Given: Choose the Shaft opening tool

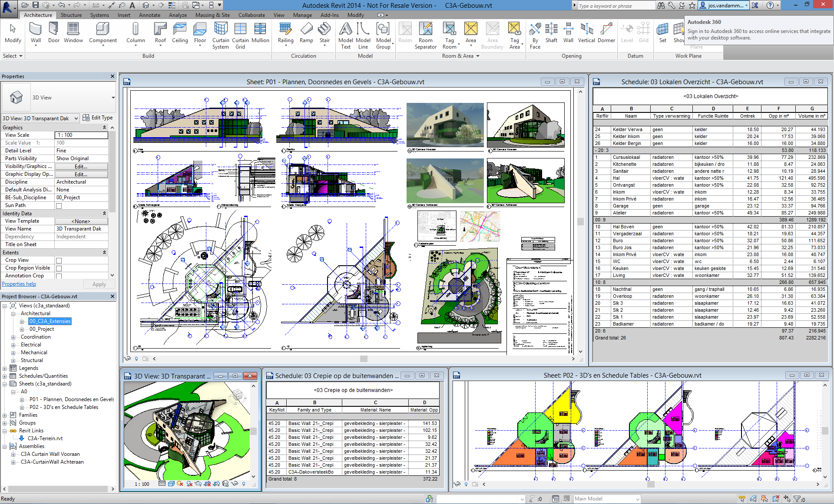Looking at the screenshot, I should pos(551,33).
